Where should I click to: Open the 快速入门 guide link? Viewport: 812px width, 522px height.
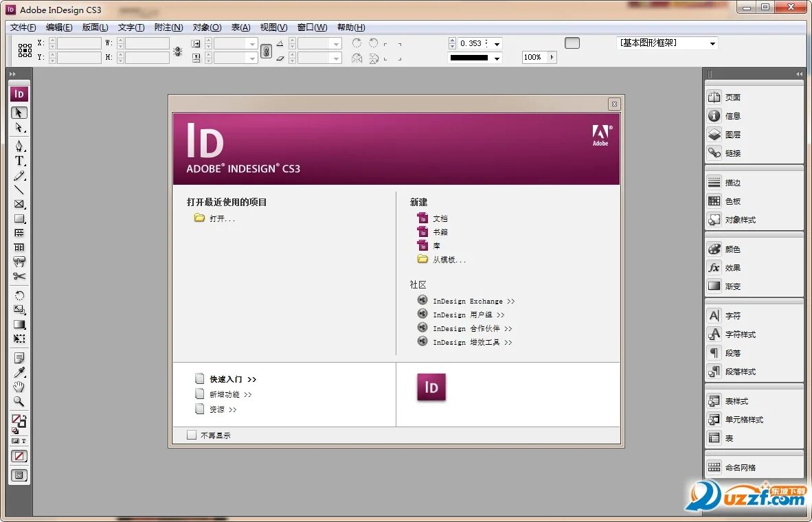(x=227, y=378)
